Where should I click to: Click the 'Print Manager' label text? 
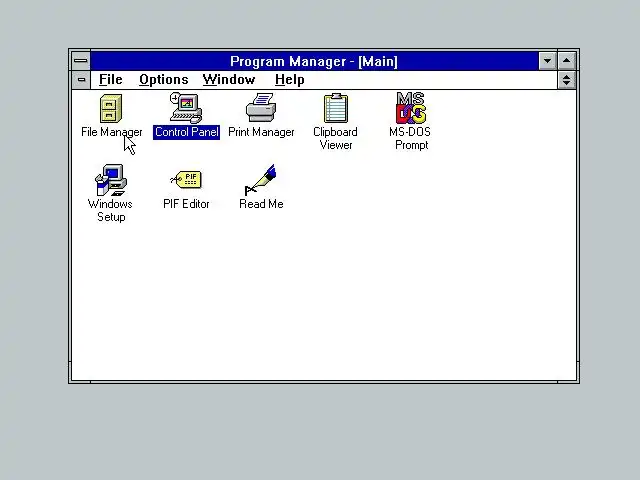click(261, 132)
